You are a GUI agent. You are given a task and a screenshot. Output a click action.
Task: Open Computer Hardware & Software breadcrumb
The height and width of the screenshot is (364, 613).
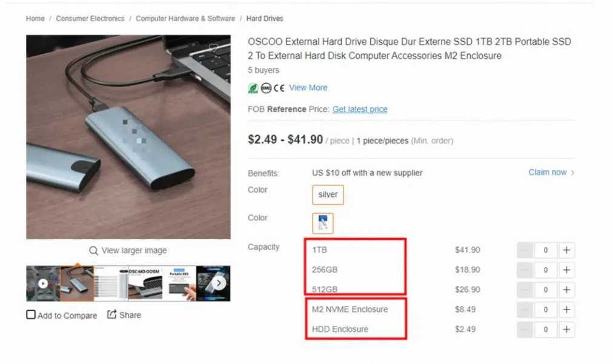[185, 19]
